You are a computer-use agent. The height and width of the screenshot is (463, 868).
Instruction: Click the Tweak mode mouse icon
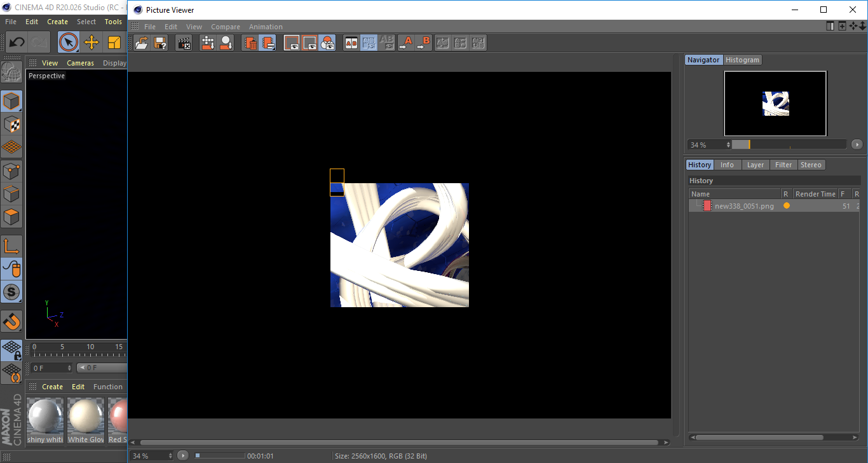[11, 269]
